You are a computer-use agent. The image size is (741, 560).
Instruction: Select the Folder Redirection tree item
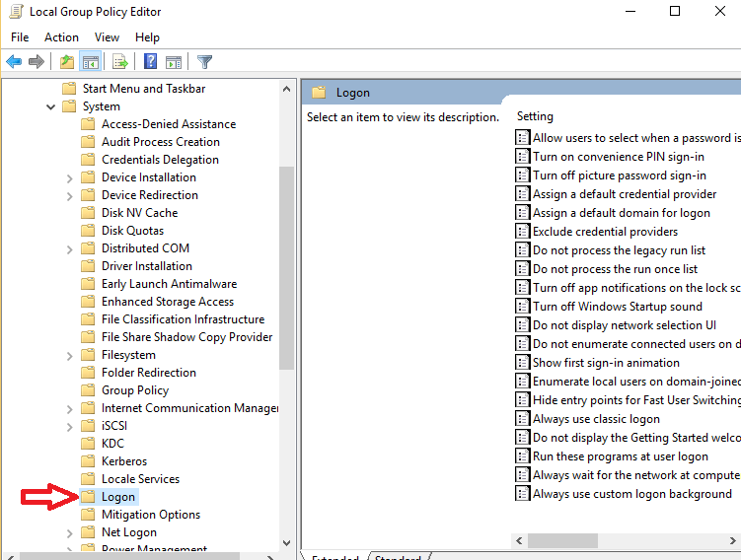[x=149, y=373]
